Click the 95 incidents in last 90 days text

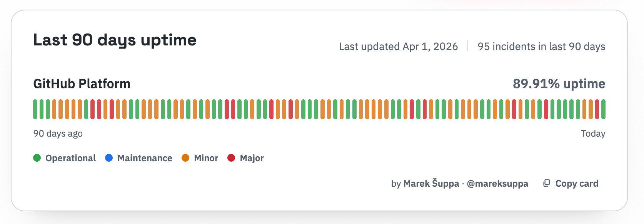point(541,47)
